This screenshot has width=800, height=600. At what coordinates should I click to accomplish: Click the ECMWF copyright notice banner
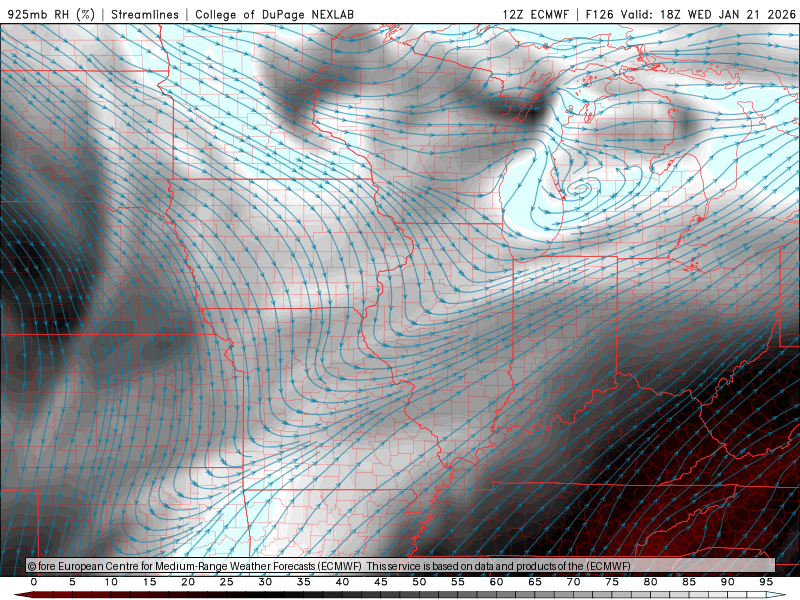click(401, 566)
